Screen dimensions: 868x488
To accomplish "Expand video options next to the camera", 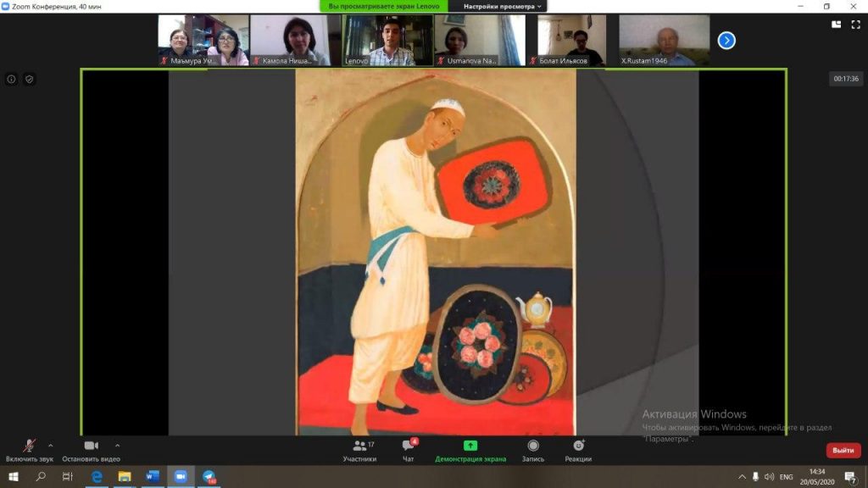I will (x=117, y=445).
